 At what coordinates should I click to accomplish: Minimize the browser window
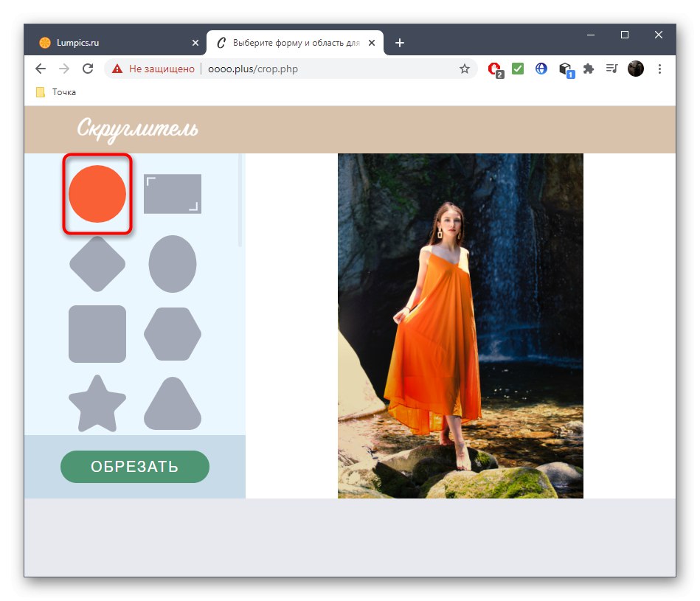click(x=591, y=35)
